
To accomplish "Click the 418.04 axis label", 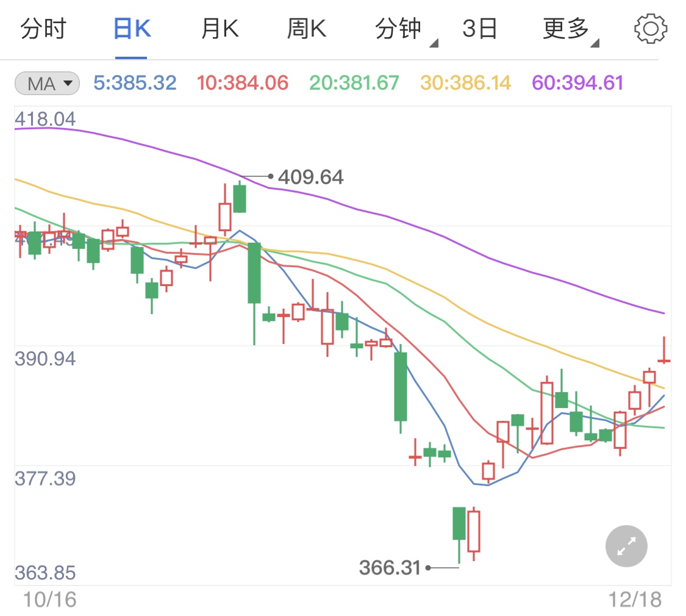I will pos(45,119).
